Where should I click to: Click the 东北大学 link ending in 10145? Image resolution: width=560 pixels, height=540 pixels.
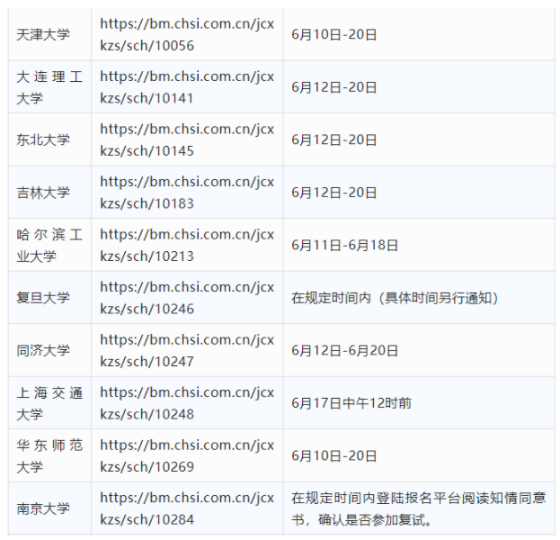187,140
